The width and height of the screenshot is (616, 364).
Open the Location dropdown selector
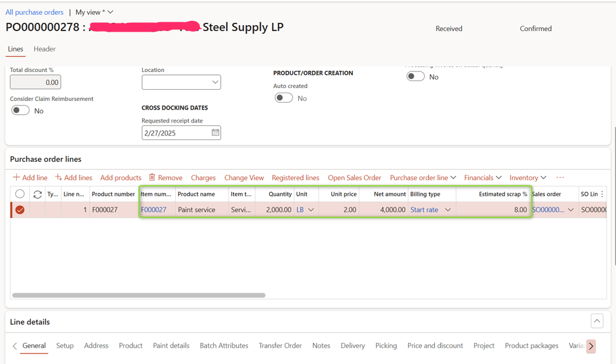pyautogui.click(x=215, y=82)
